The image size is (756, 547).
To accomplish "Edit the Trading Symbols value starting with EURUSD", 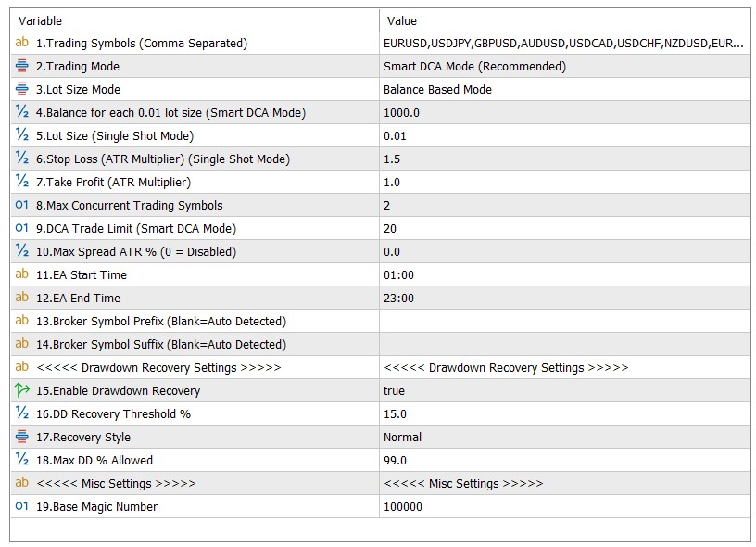I will coord(564,43).
